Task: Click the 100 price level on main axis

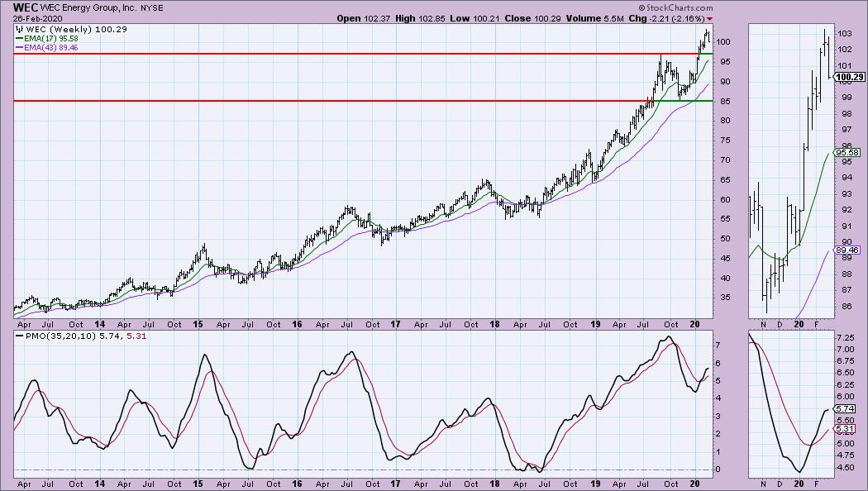Action: 723,42
